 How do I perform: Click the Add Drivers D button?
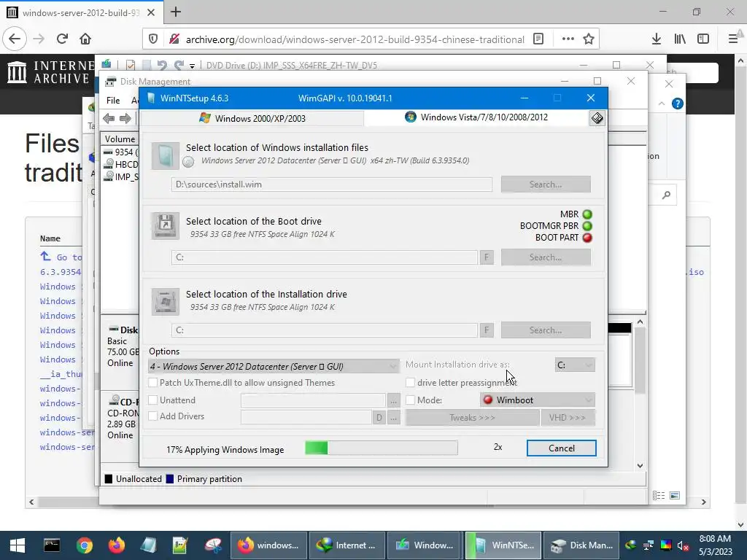379,418
